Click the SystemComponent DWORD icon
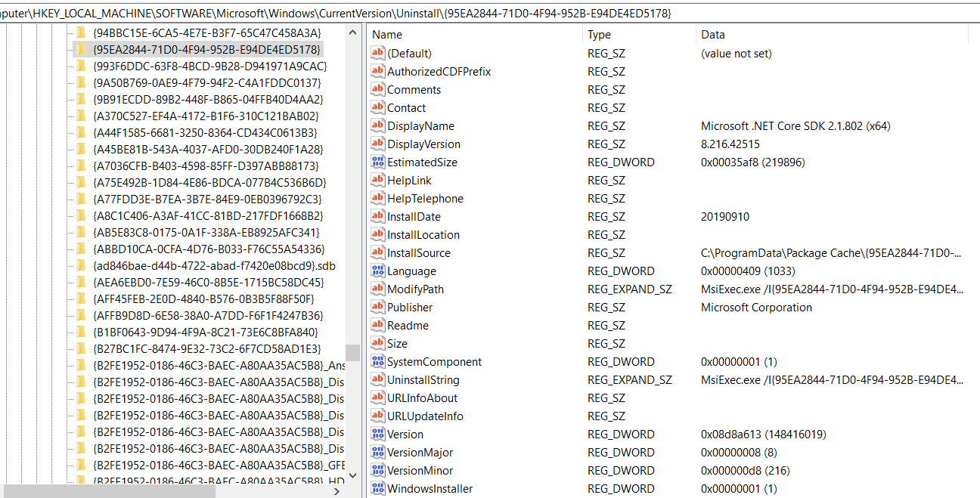 point(377,361)
